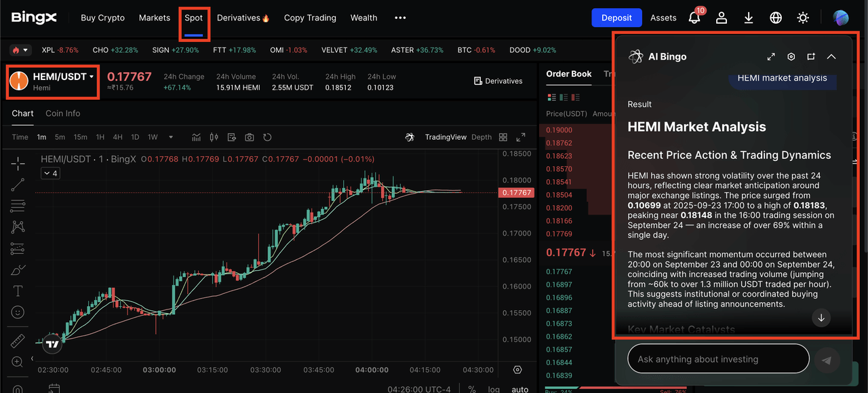Open AI Bingo settings hexagon icon
The image size is (868, 393).
[791, 56]
